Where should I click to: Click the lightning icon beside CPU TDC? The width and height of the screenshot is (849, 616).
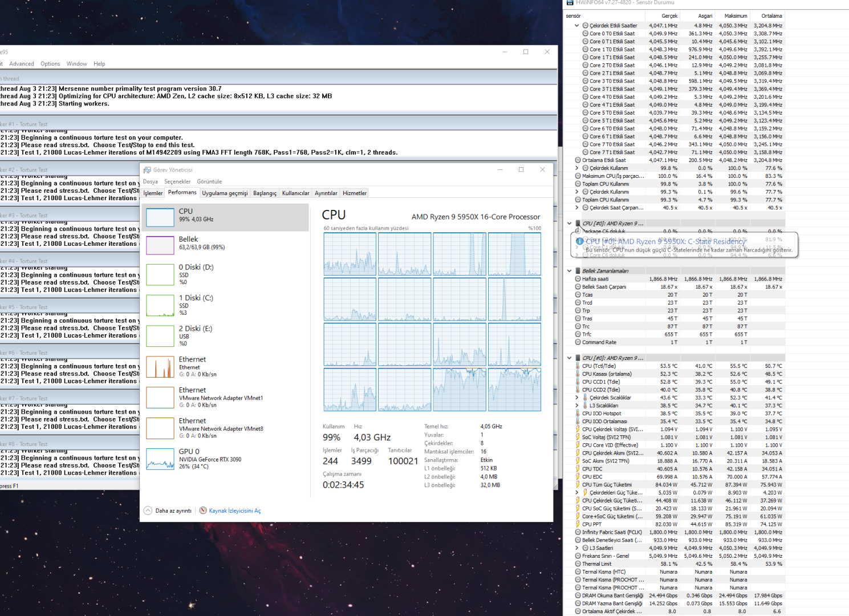[578, 469]
